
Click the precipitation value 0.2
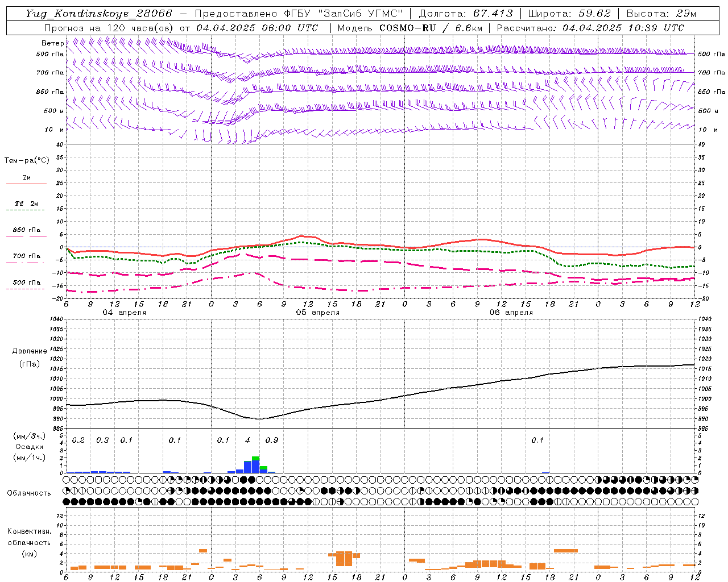(x=78, y=440)
